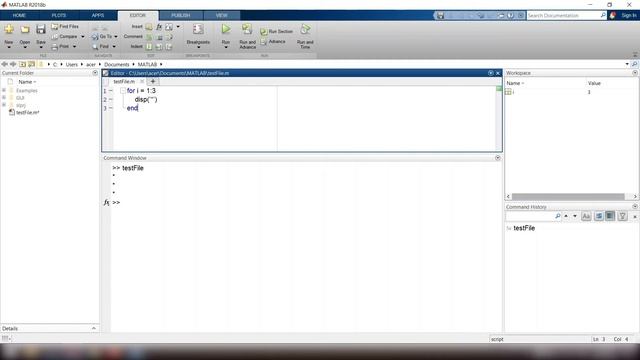Click the quick access help question icon
The width and height of the screenshot is (640, 360).
point(511,16)
